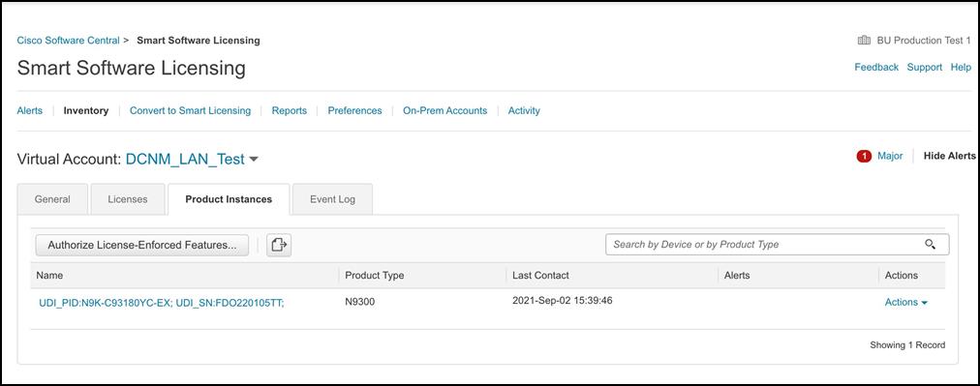Viewport: 980px width, 386px height.
Task: Open the Inventory navigation item
Action: (86, 110)
